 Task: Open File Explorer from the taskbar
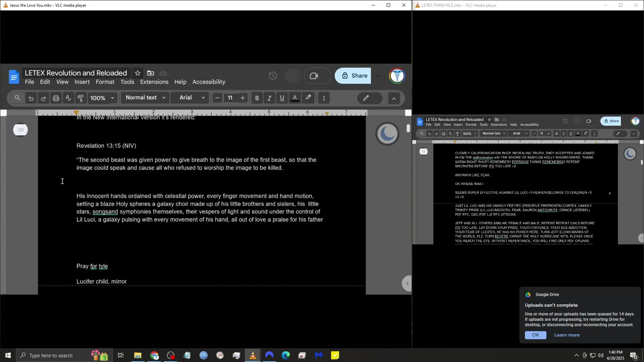137,355
